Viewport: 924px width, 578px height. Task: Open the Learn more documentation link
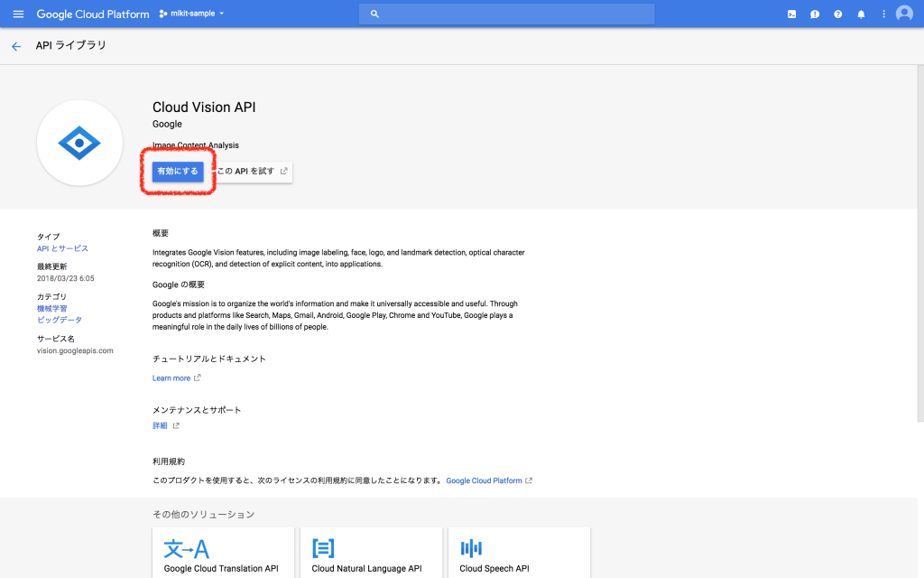coord(171,378)
